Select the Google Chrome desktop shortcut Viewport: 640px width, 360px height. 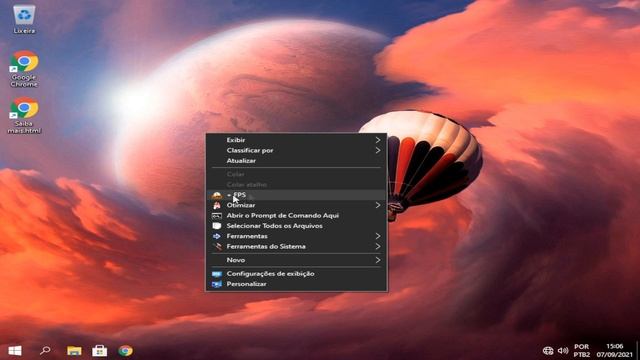pos(24,69)
